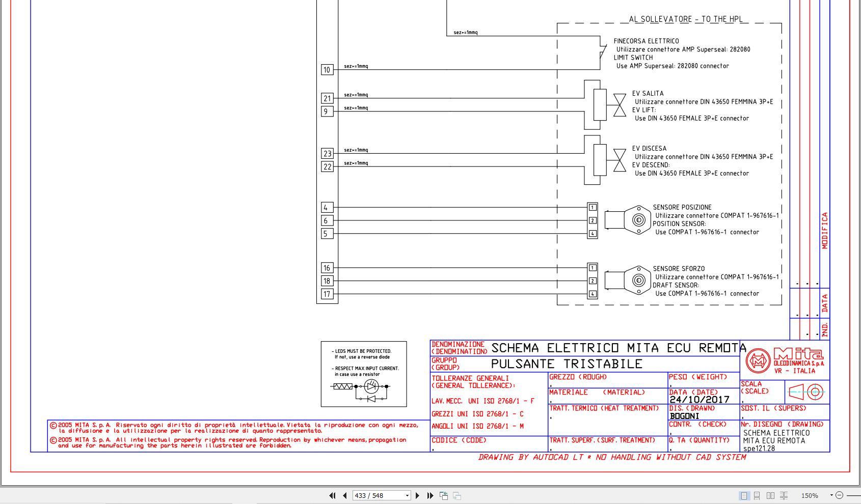Click the FINECORSA ELETTRICO label
This screenshot has height=504, width=861.
(x=646, y=41)
